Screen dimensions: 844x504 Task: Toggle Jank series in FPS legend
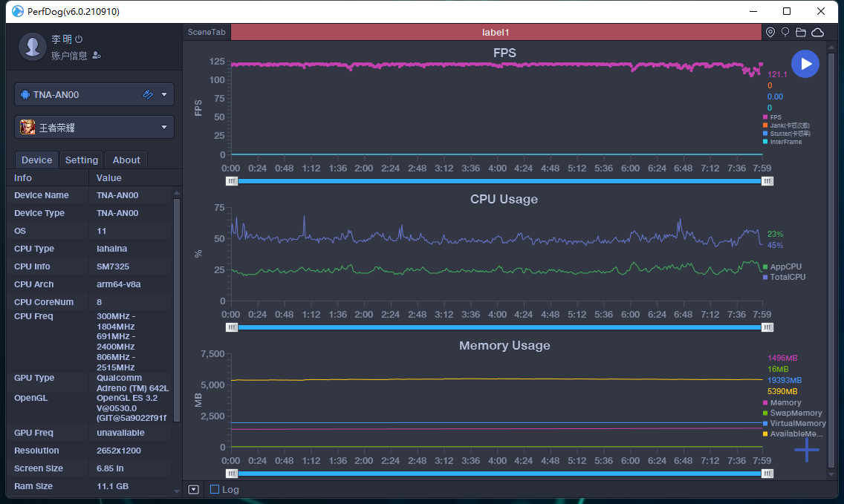point(786,125)
